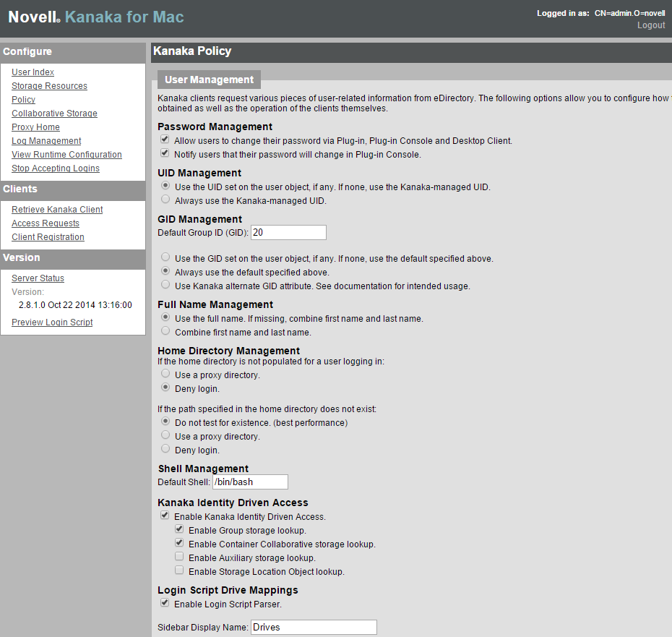View Server Status

pyautogui.click(x=38, y=278)
